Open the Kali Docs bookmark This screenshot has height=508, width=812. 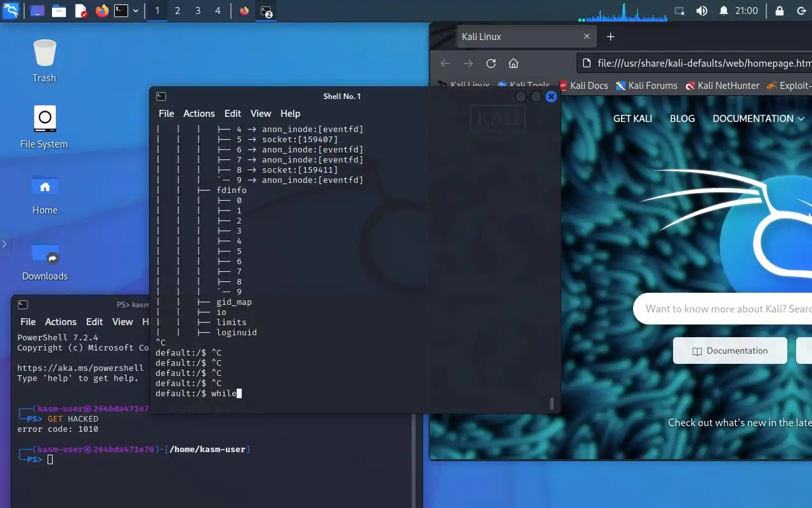tap(583, 86)
